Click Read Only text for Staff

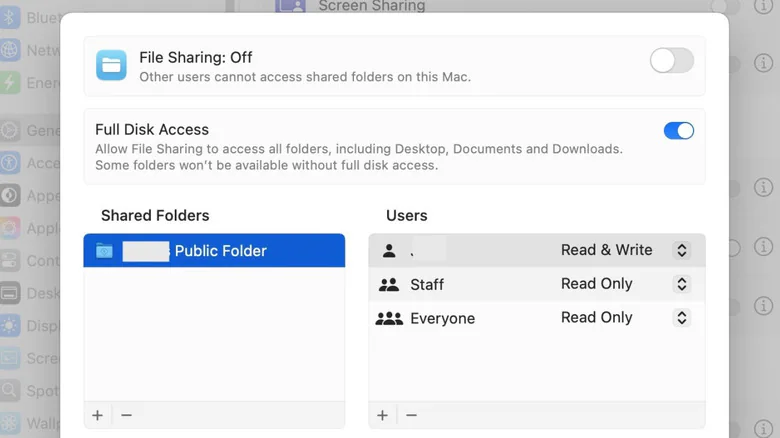[596, 284]
